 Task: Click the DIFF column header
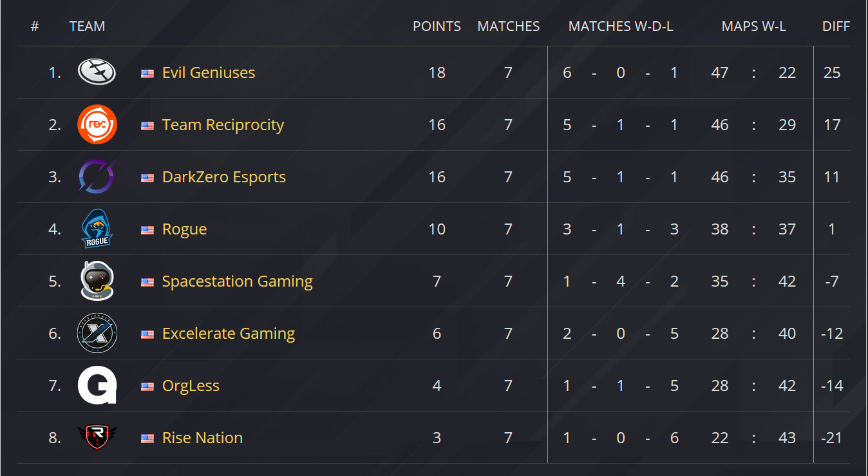(836, 26)
